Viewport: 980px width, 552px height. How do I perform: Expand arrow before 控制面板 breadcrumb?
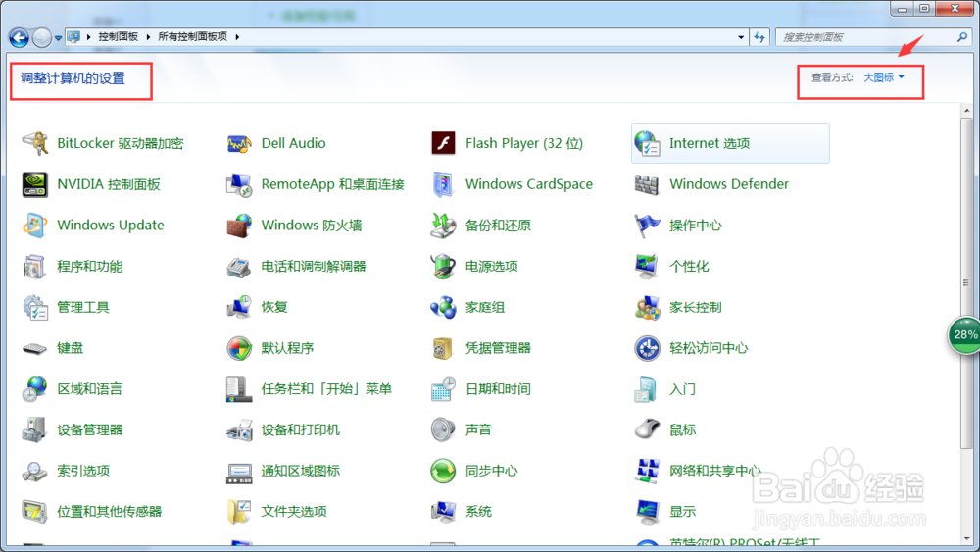(x=89, y=37)
